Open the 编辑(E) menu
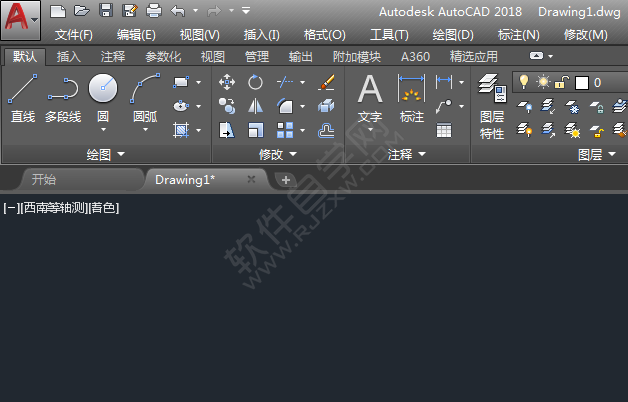The height and width of the screenshot is (402, 628). pyautogui.click(x=136, y=35)
